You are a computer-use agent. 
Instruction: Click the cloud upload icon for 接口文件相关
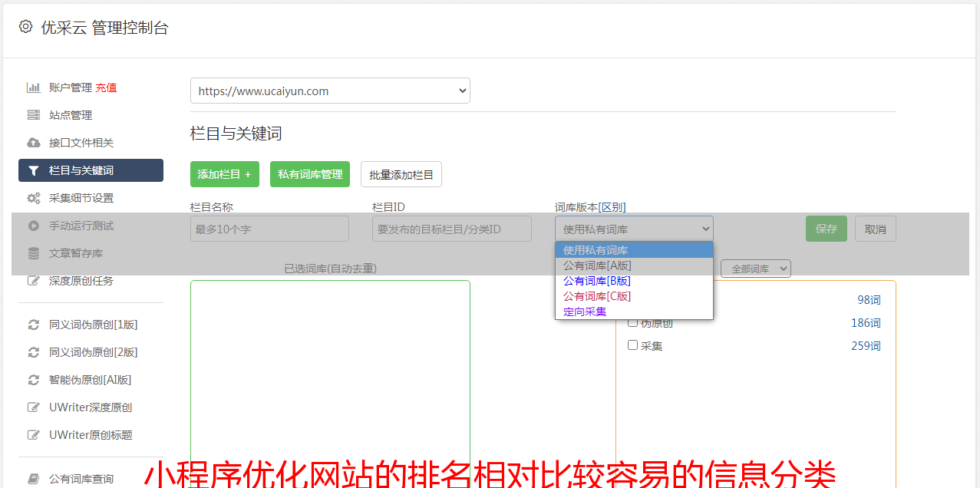point(34,143)
